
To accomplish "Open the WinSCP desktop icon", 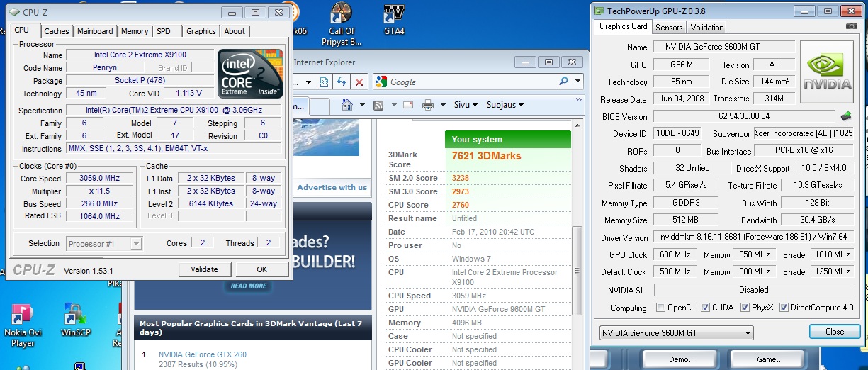I will [x=74, y=320].
